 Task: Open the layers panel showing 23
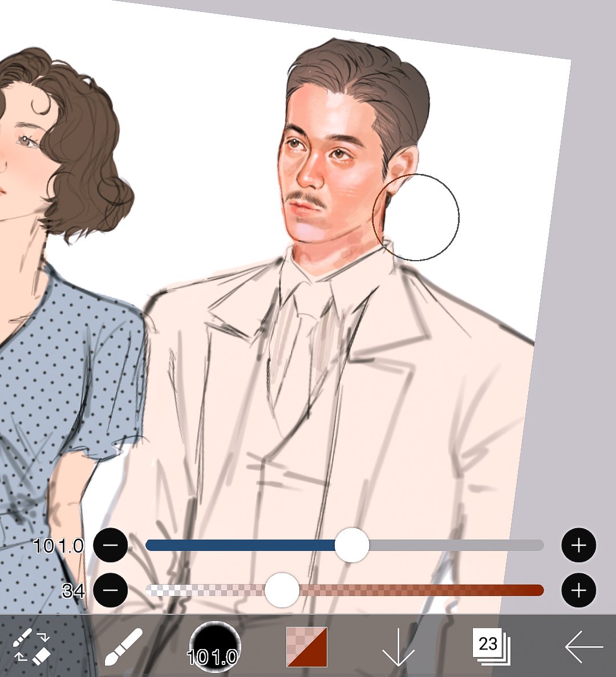[491, 646]
